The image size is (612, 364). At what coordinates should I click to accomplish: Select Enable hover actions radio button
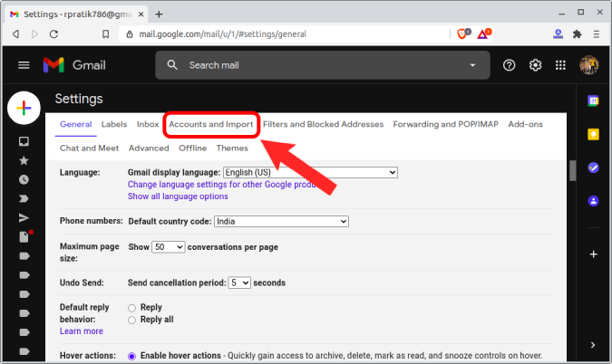pyautogui.click(x=132, y=356)
